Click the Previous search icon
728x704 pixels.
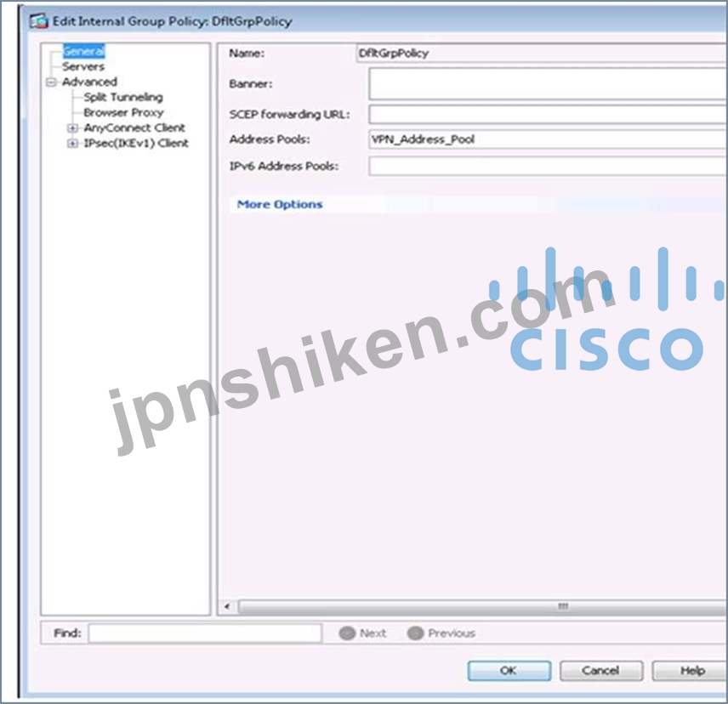(x=416, y=633)
